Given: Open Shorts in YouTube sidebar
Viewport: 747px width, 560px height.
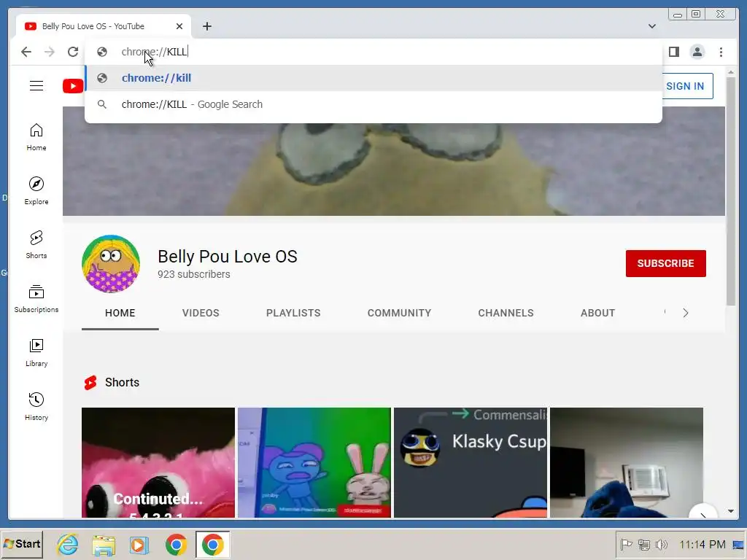Looking at the screenshot, I should (x=36, y=245).
